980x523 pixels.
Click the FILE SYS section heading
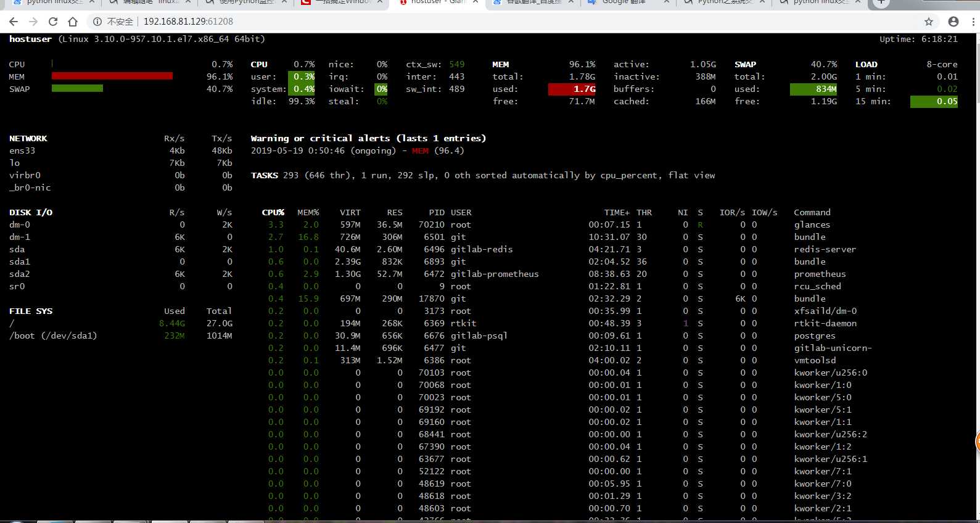31,311
